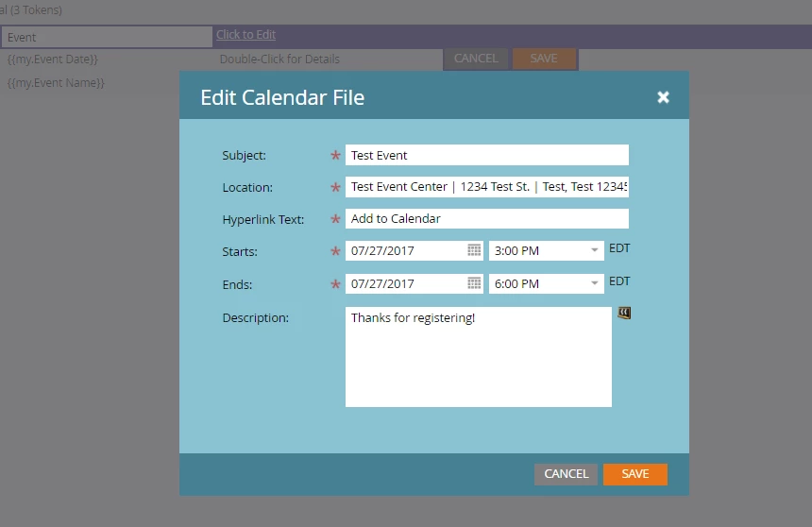Image resolution: width=812 pixels, height=527 pixels.
Task: Click the insert token icon beside Description
Action: coord(624,313)
